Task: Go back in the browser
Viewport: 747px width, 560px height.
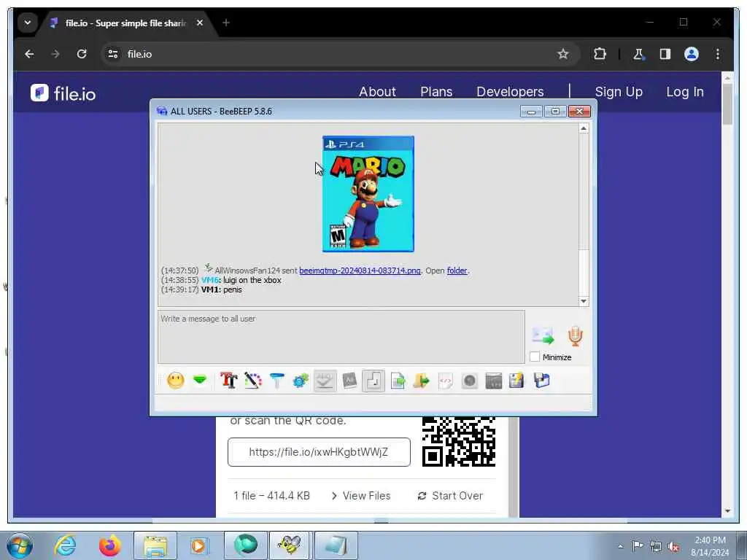Action: click(x=29, y=54)
